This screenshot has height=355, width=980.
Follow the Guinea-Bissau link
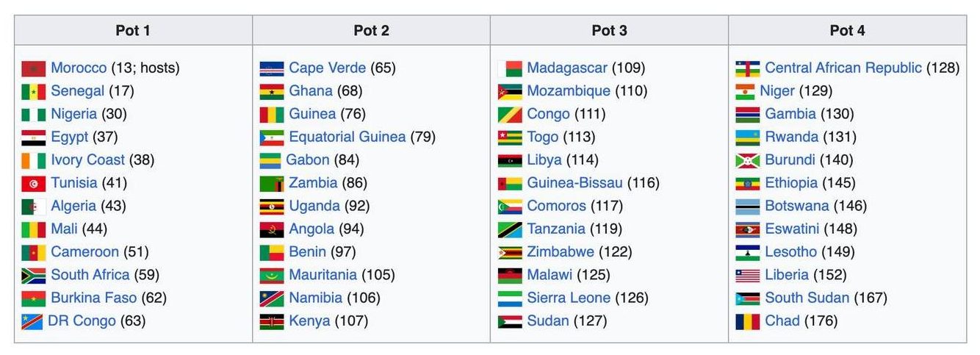coord(574,183)
